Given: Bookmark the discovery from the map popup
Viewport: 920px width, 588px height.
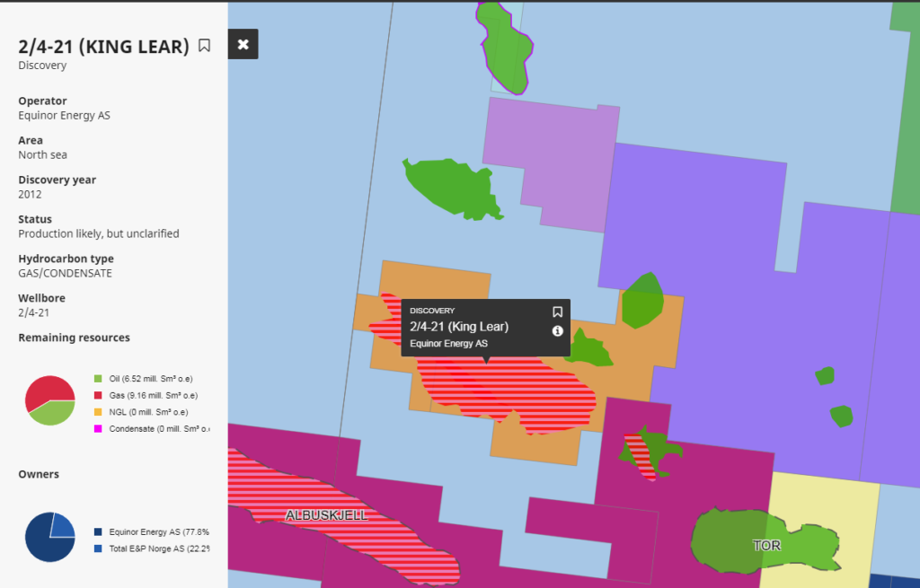Looking at the screenshot, I should (556, 310).
